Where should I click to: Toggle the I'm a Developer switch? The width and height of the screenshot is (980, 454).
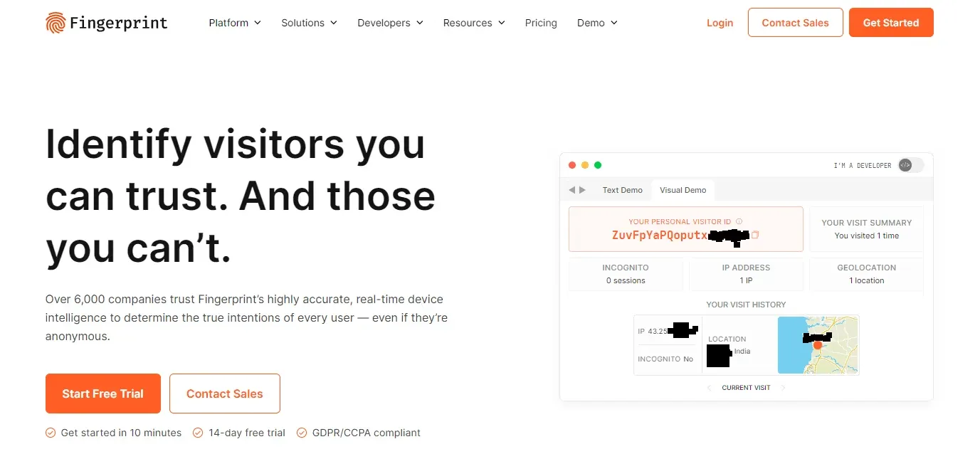(x=911, y=165)
